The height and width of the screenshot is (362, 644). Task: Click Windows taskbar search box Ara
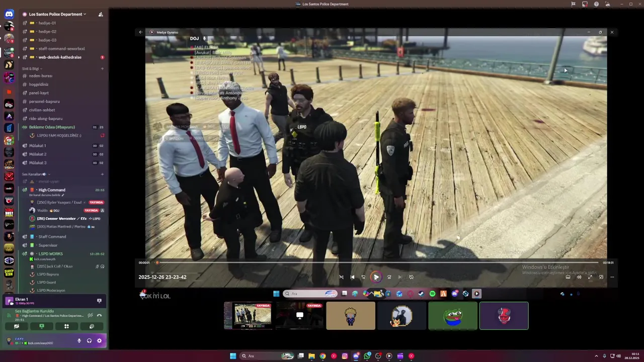pyautogui.click(x=267, y=356)
